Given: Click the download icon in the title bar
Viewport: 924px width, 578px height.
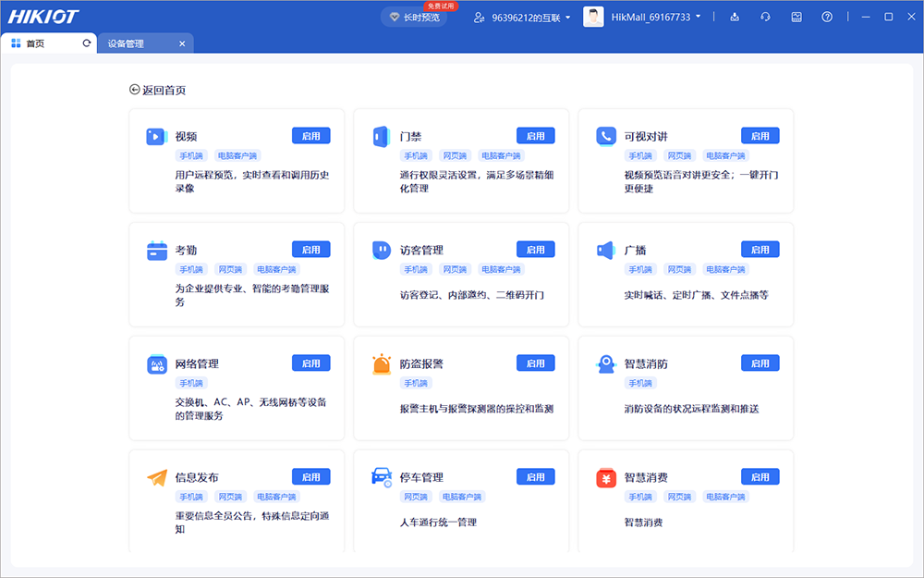Looking at the screenshot, I should (x=735, y=17).
